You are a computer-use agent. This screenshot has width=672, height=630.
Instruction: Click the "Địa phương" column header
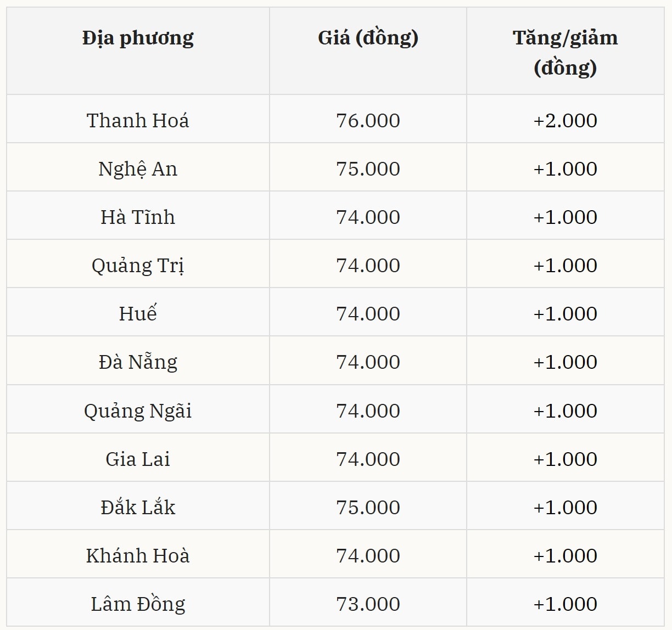coord(138,38)
